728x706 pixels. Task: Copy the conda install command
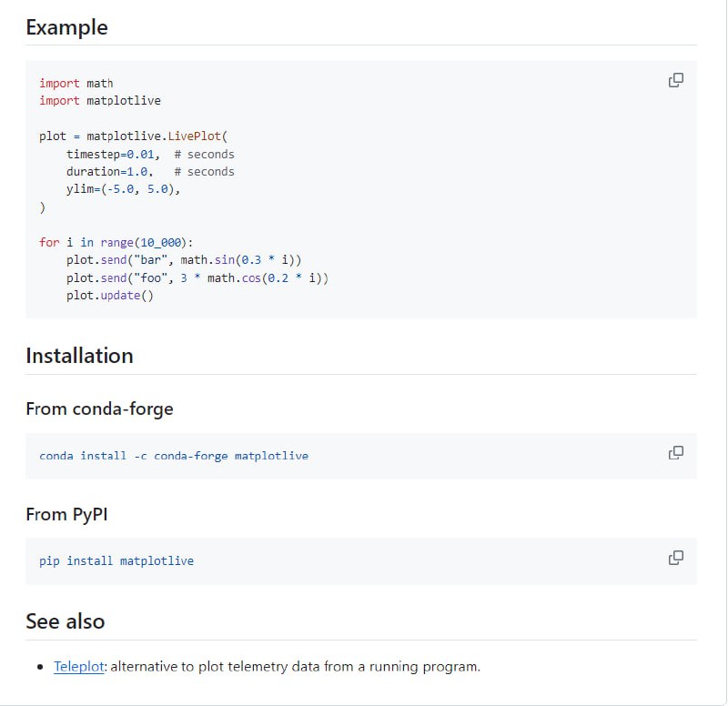coord(676,453)
